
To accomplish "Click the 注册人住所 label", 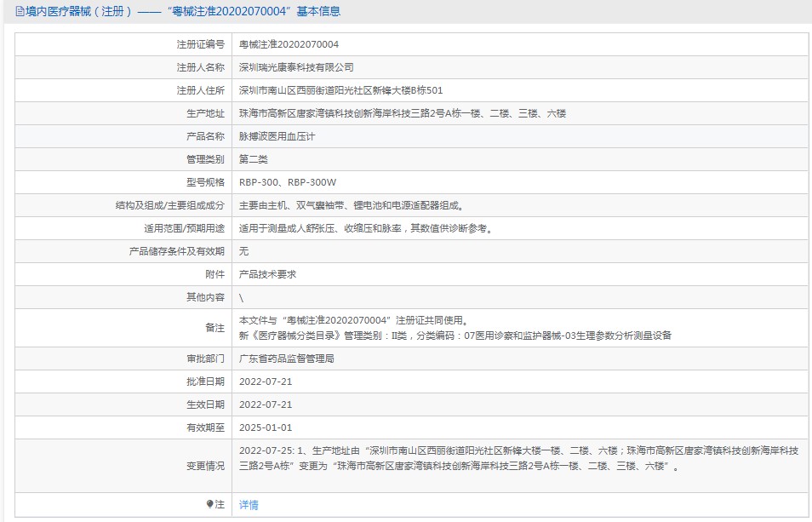I will pos(200,90).
